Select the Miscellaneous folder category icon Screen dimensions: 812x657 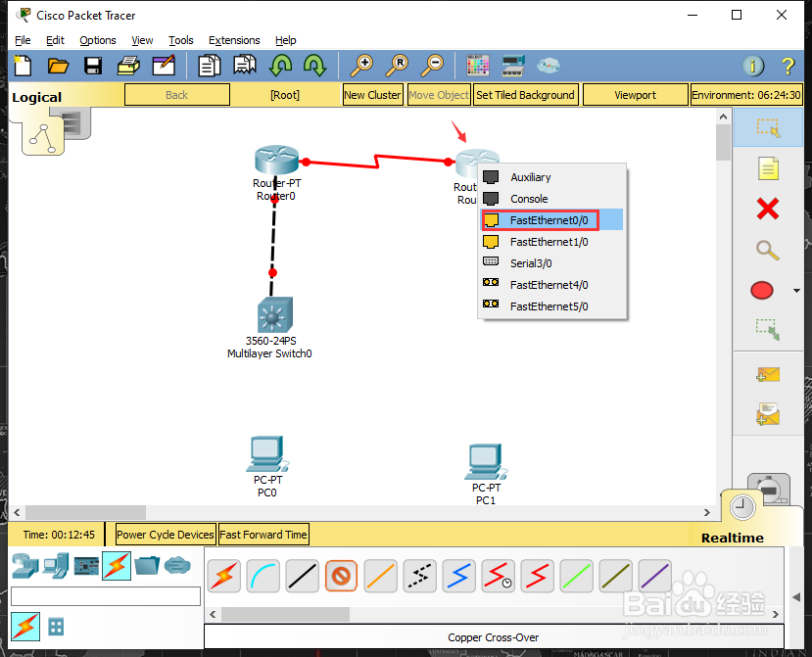(x=147, y=565)
